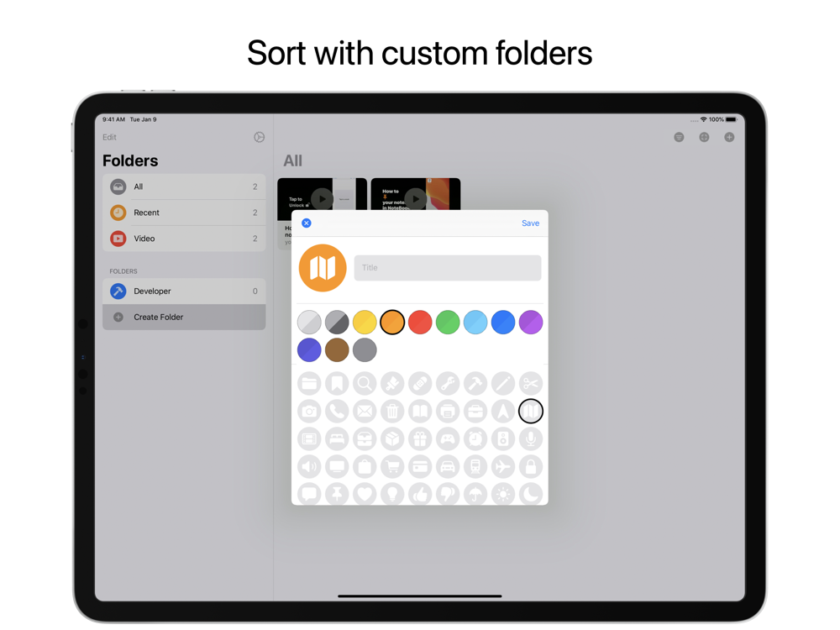Open the Developer folder
Image resolution: width=840 pixels, height=630 pixels.
pyautogui.click(x=184, y=291)
